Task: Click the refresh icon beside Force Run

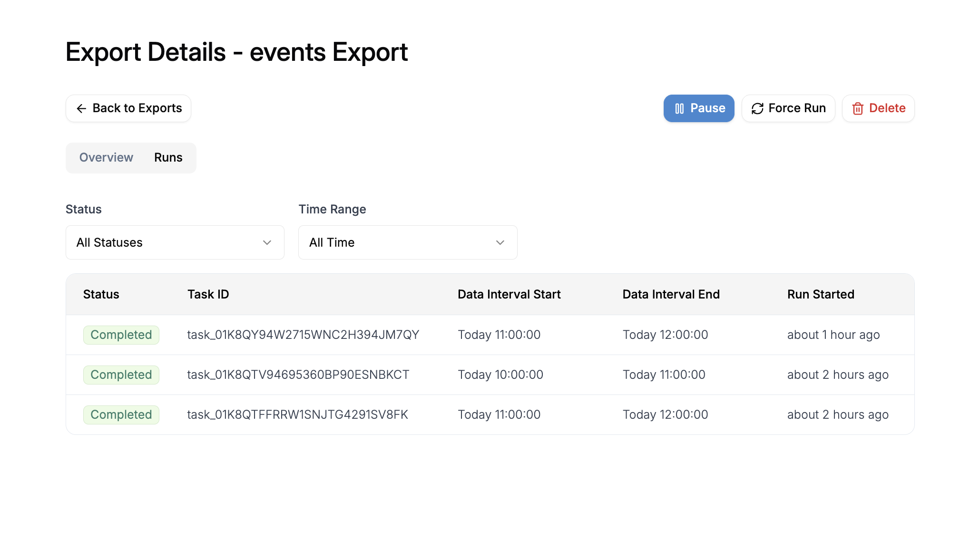Action: 757,108
